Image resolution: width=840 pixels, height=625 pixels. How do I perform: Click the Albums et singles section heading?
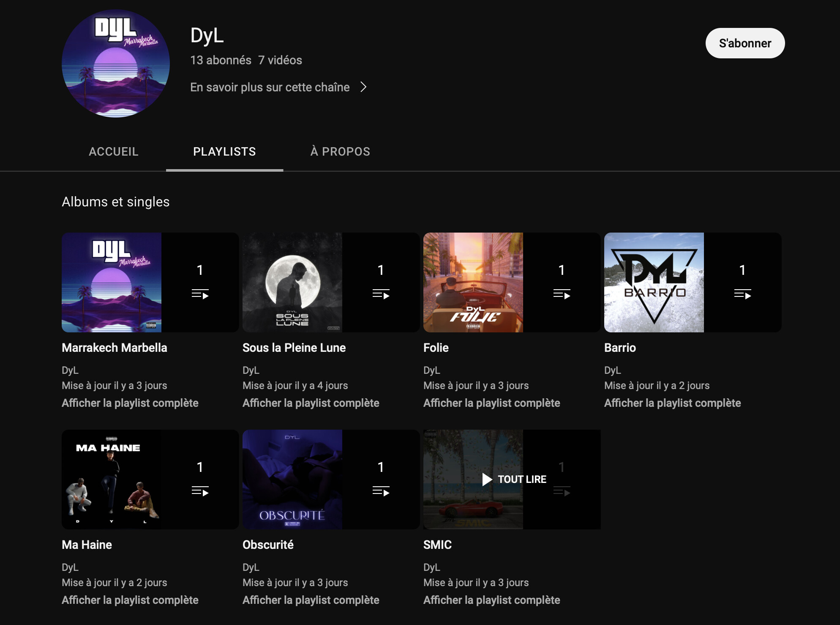pyautogui.click(x=115, y=202)
